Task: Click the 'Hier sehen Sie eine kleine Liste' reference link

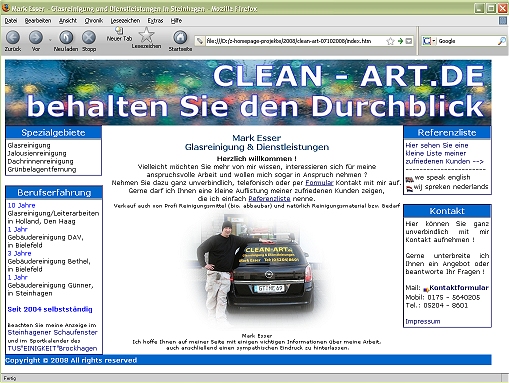Action: coord(444,153)
